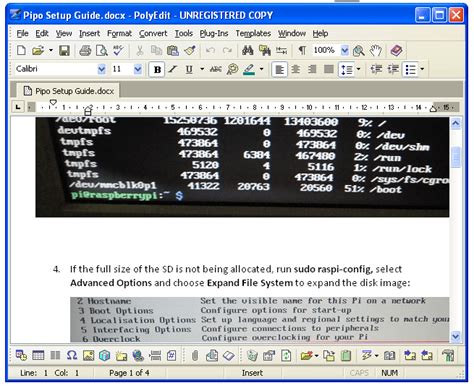The height and width of the screenshot is (388, 474).
Task: Align text right
Action: [x=312, y=69]
